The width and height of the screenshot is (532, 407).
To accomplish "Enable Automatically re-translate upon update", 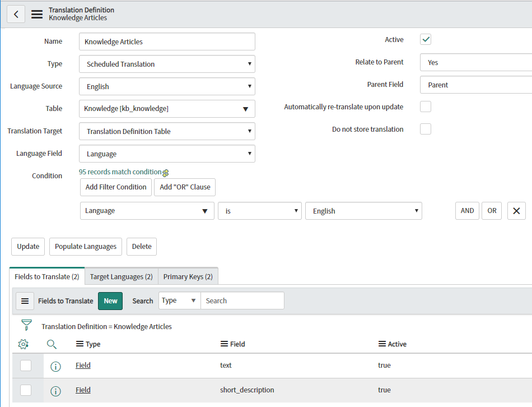I will (426, 107).
